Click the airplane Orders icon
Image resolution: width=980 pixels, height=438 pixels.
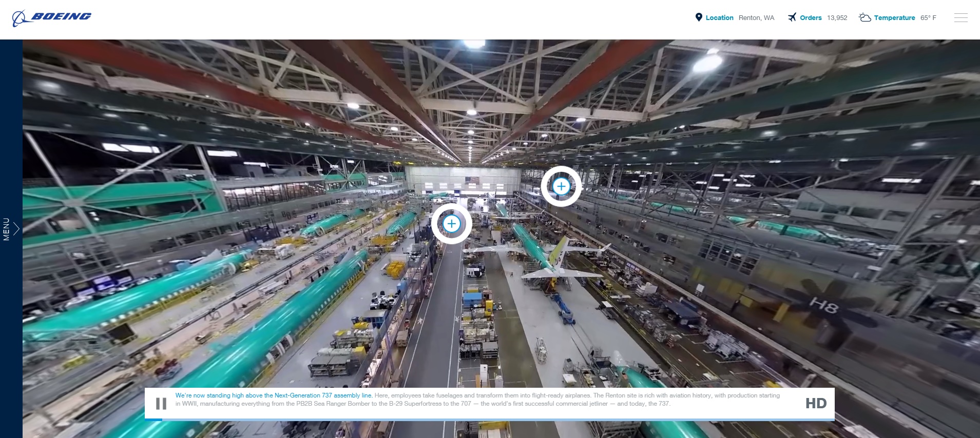[792, 17]
